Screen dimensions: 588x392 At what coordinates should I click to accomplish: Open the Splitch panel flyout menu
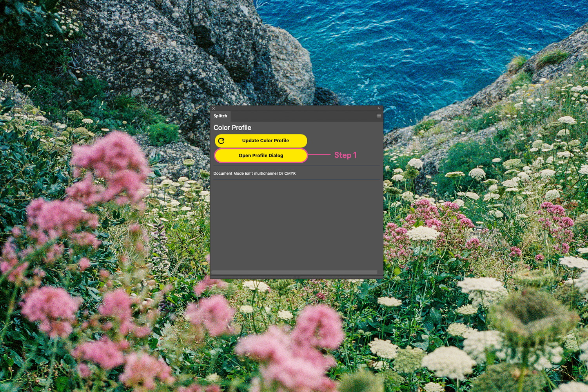point(379,116)
